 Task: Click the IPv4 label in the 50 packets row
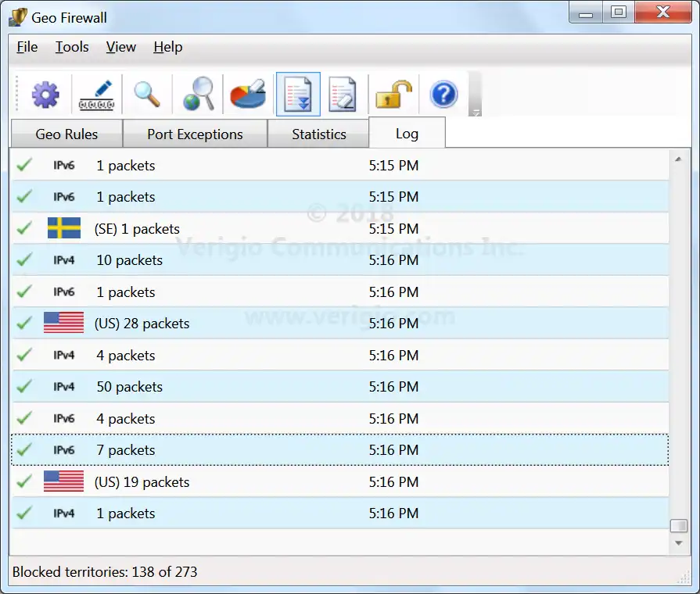coord(64,386)
